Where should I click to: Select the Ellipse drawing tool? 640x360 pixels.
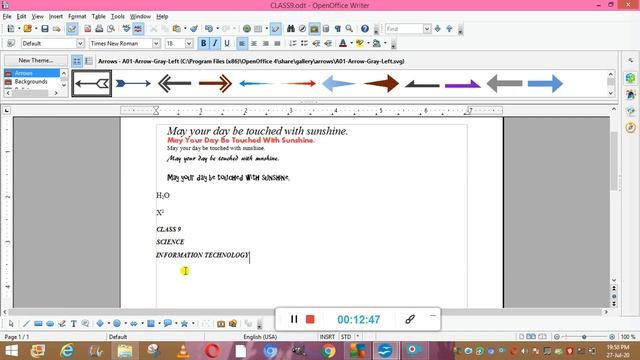pyautogui.click(x=50, y=324)
